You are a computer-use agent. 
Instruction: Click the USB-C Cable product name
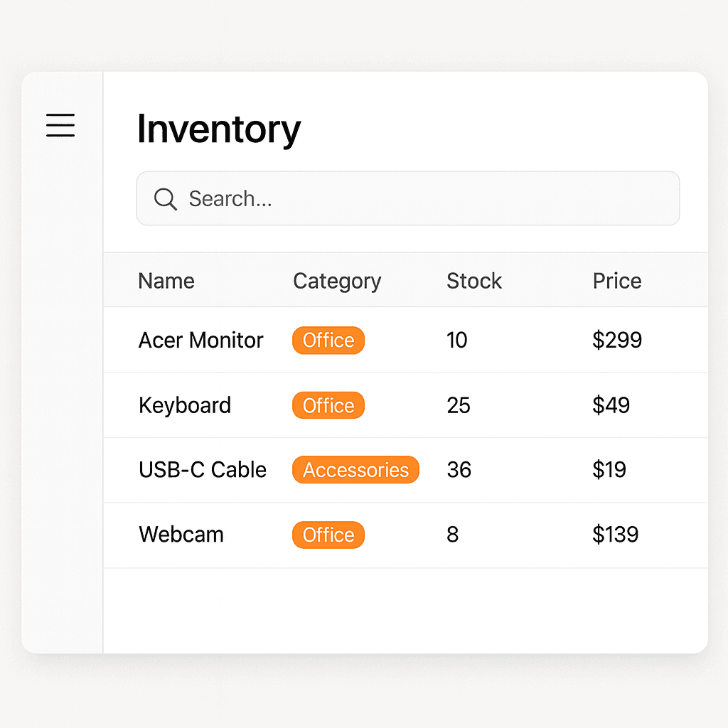(x=202, y=470)
